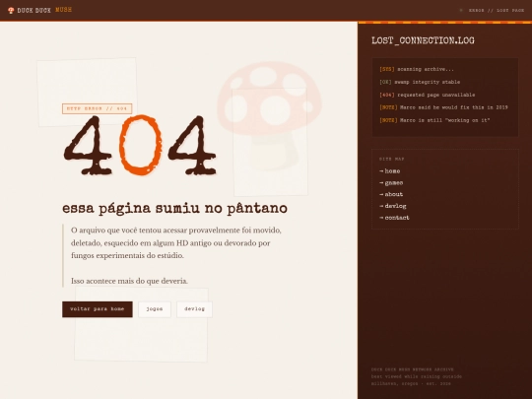Image resolution: width=532 pixels, height=399 pixels.
Task: Go to 'games' in the site map
Action: tap(391, 183)
